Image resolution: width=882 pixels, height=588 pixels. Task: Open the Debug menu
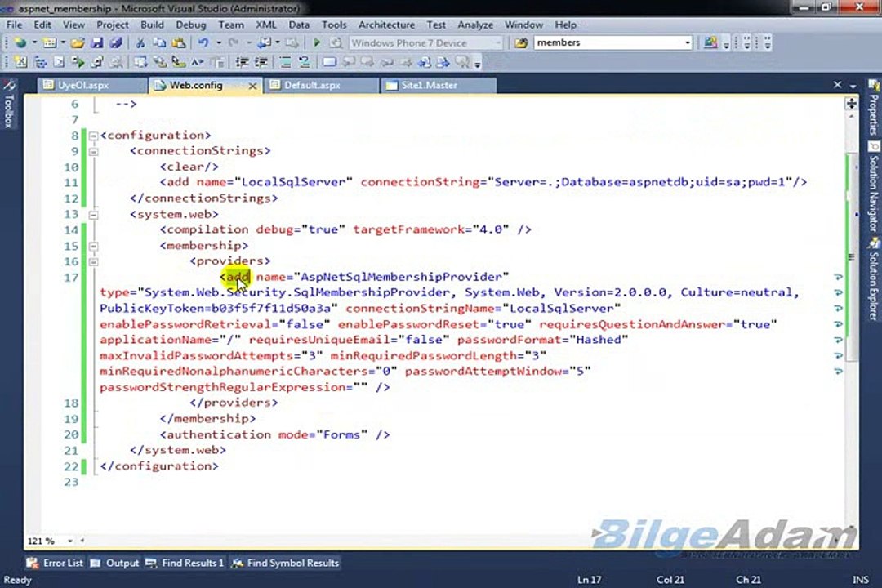(190, 24)
